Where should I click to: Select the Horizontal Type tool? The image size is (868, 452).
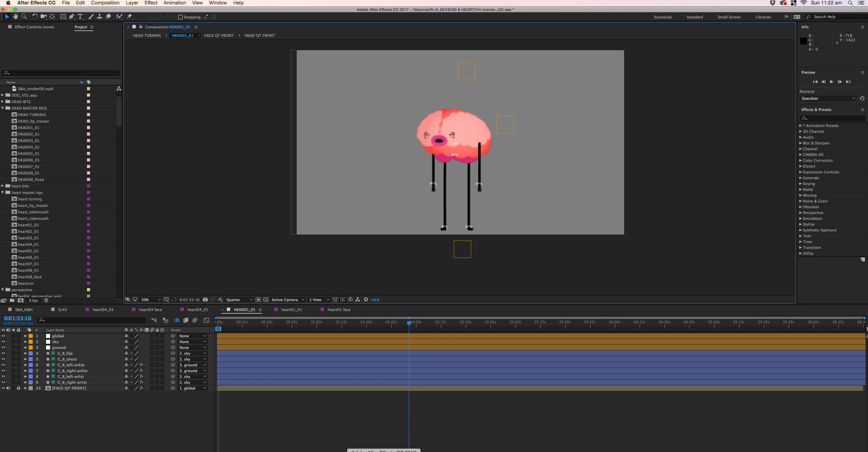pyautogui.click(x=80, y=16)
